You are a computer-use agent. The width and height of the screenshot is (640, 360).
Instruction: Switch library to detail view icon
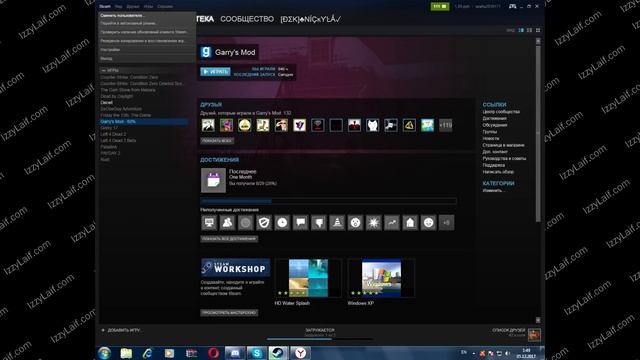point(521,30)
